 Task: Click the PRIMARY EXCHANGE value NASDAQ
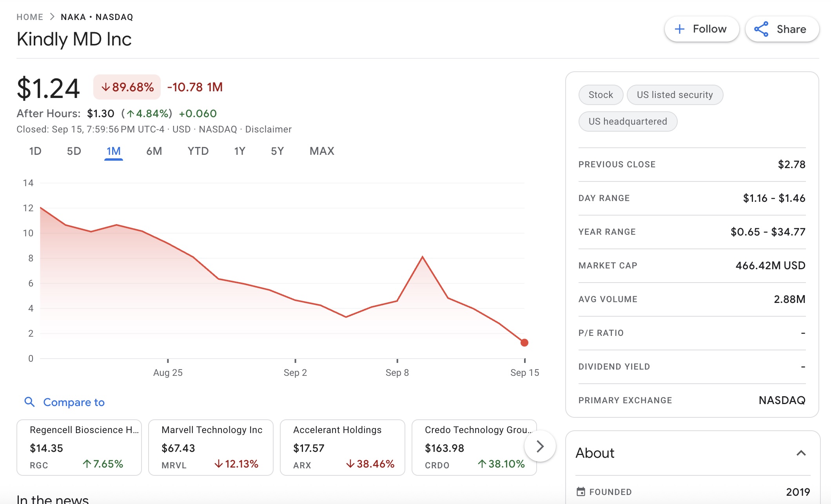(x=782, y=401)
